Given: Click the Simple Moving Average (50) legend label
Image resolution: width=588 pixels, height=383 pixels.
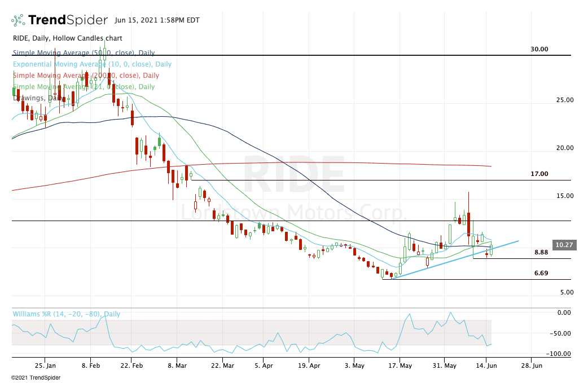Looking at the screenshot, I should (84, 53).
